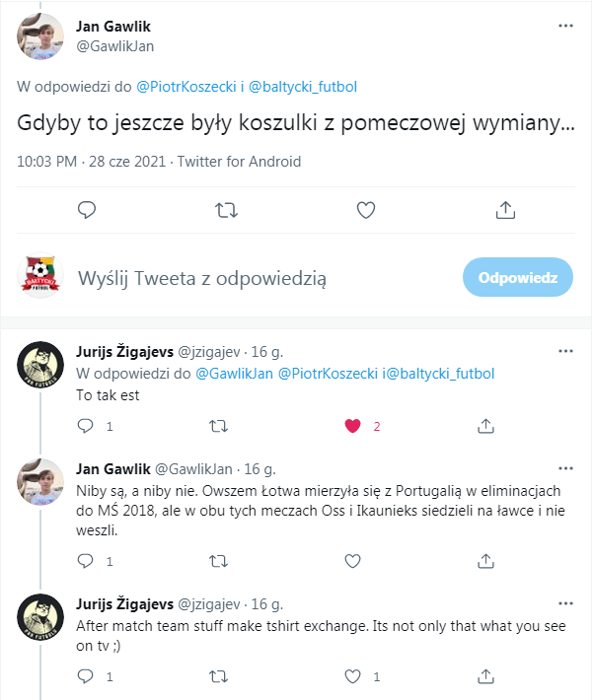Share the "After match team stuff" tweet

(485, 676)
